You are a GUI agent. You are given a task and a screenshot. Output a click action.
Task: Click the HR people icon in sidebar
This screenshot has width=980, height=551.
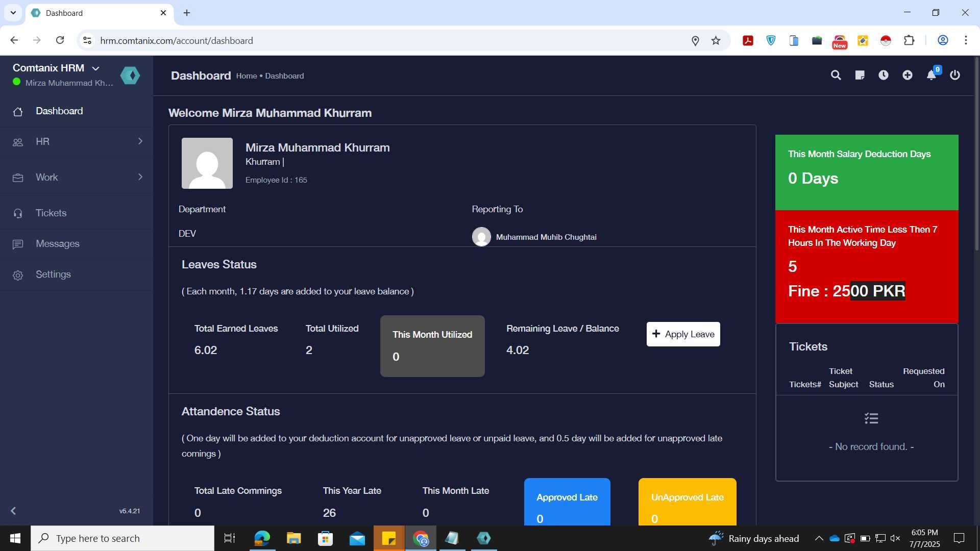18,142
